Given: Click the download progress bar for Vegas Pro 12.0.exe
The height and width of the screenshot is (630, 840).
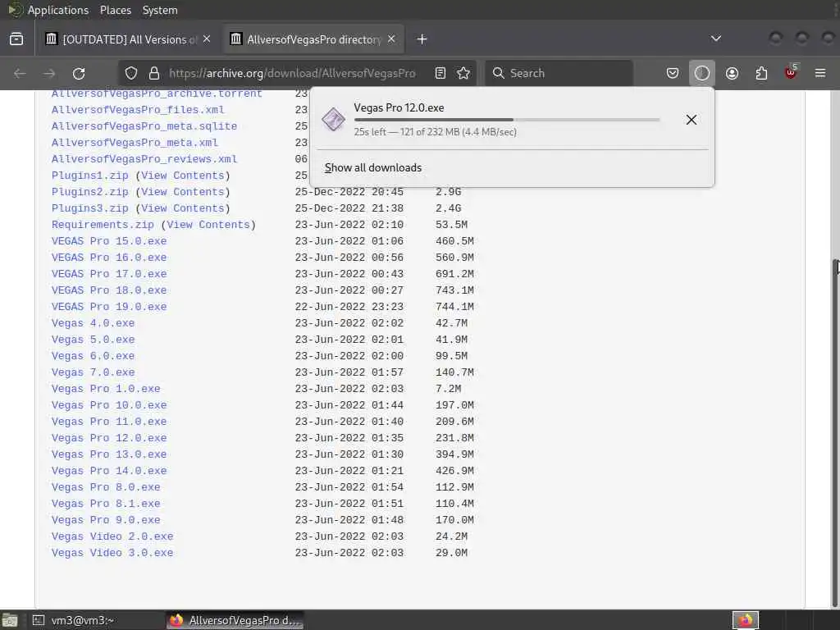Looking at the screenshot, I should 506,120.
